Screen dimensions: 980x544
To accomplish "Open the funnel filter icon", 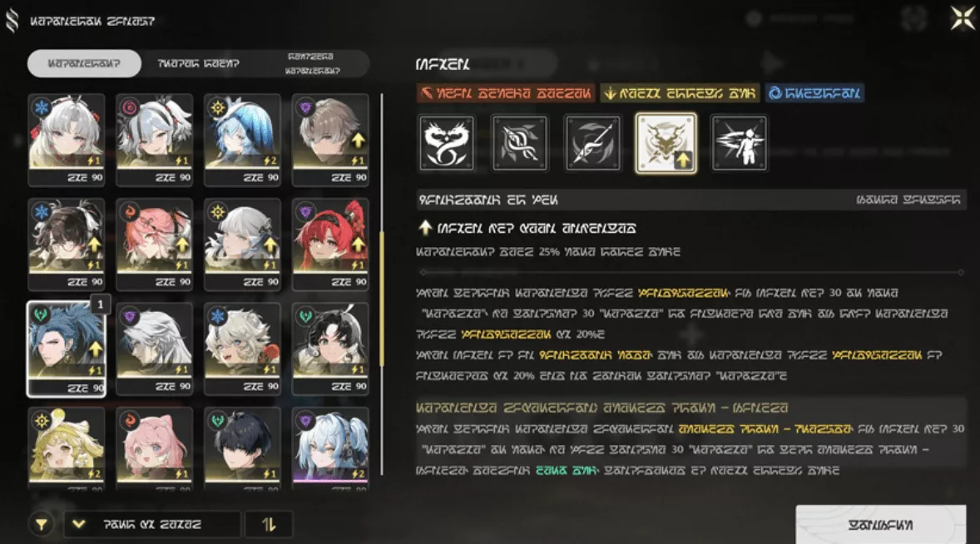I will [x=42, y=524].
